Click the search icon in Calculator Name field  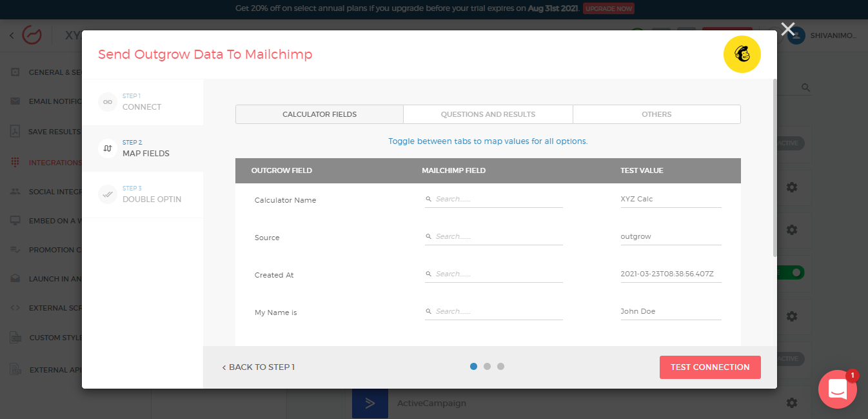(428, 199)
